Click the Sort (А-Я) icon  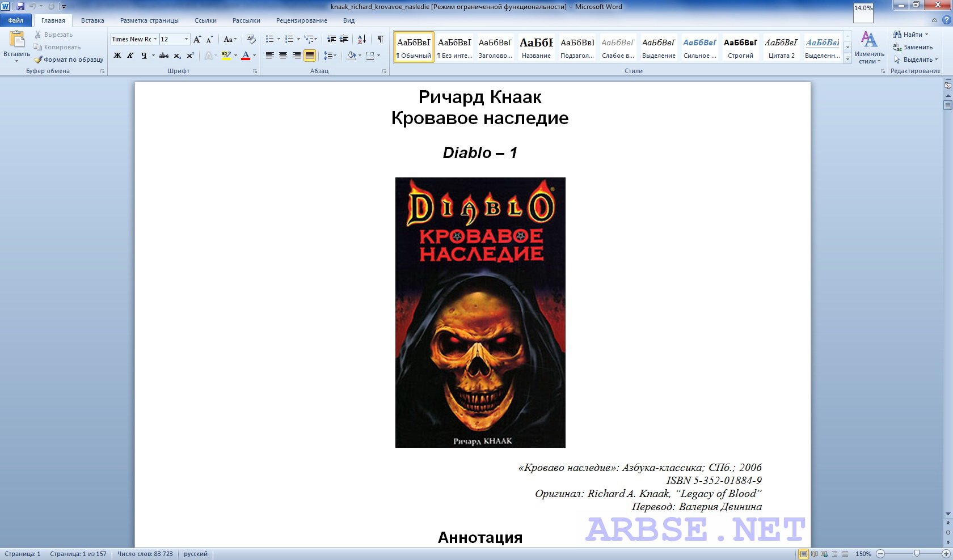tap(361, 39)
